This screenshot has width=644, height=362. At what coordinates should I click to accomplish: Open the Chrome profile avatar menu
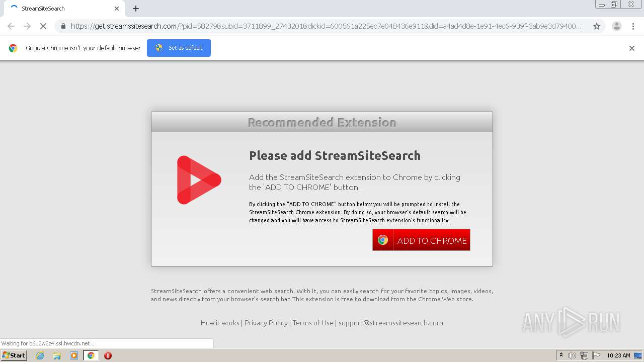(617, 26)
